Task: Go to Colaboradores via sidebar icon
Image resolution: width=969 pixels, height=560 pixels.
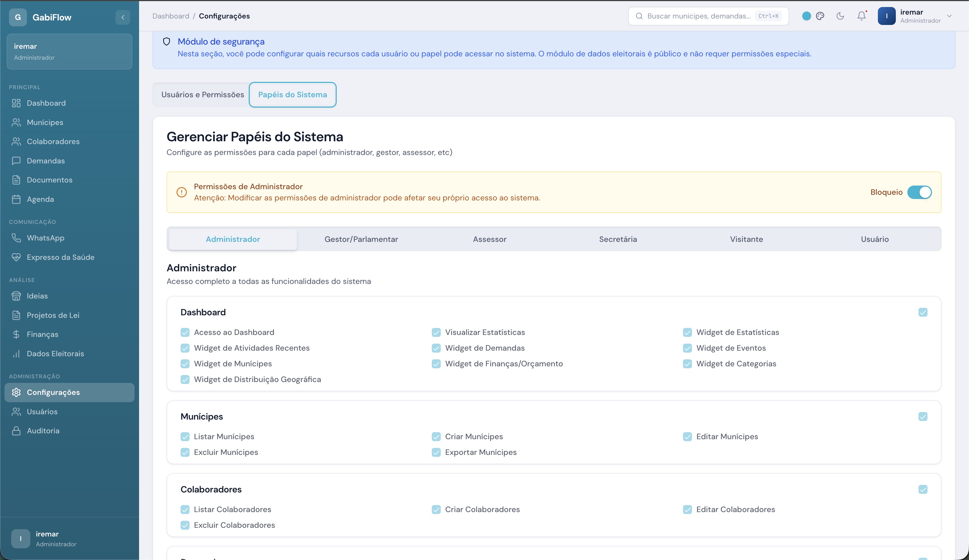Action: (x=16, y=142)
